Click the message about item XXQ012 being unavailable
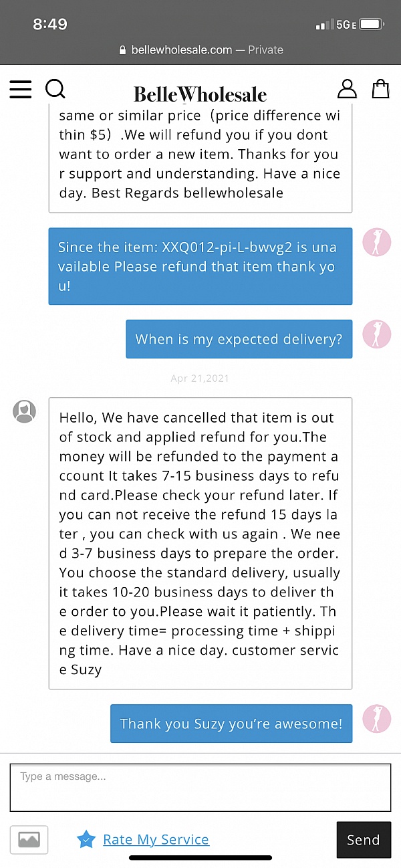Screen dimensions: 401x868 click(x=200, y=266)
